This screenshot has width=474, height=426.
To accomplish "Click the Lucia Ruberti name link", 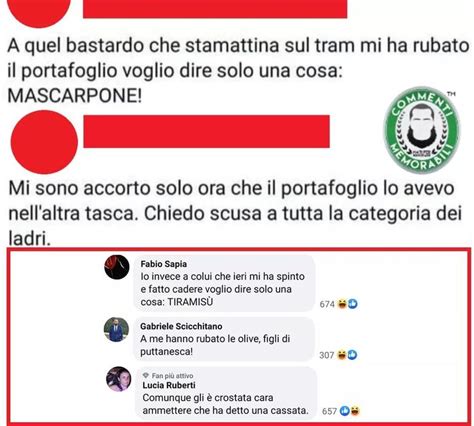I will click(x=169, y=385).
